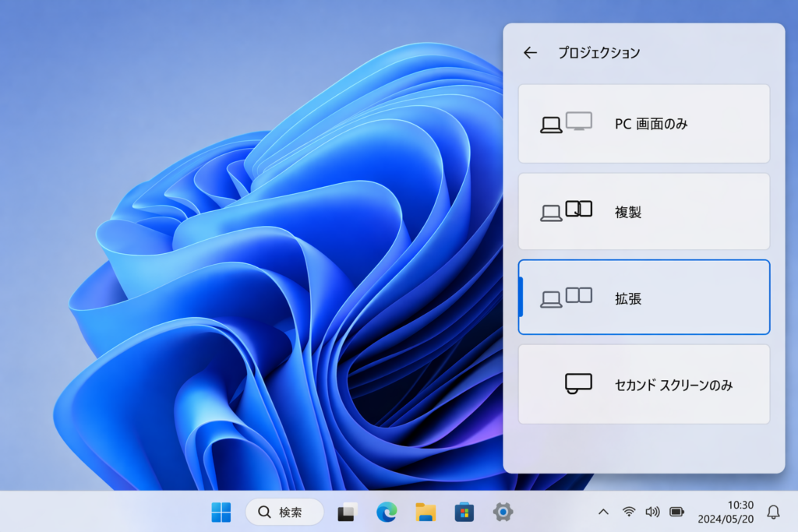Click the battery status icon
This screenshot has height=532, width=798.
point(677,512)
